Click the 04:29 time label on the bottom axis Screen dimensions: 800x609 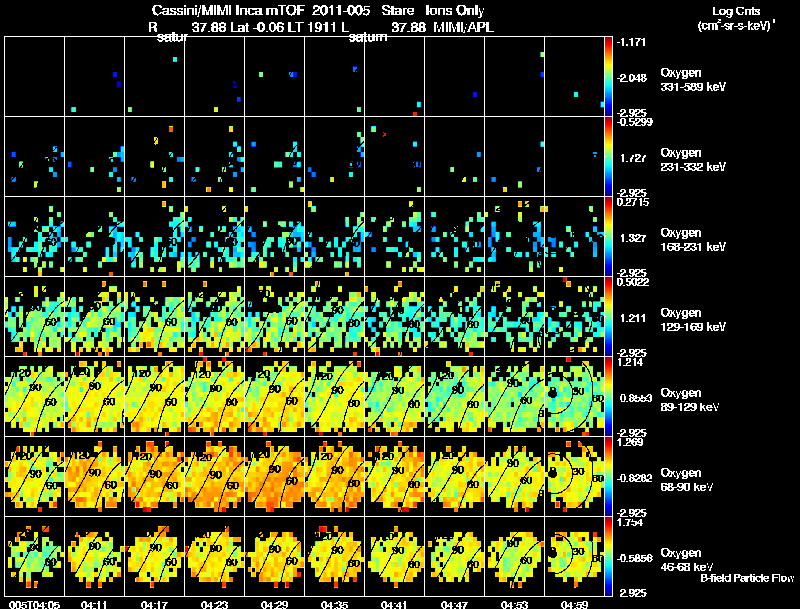[274, 605]
